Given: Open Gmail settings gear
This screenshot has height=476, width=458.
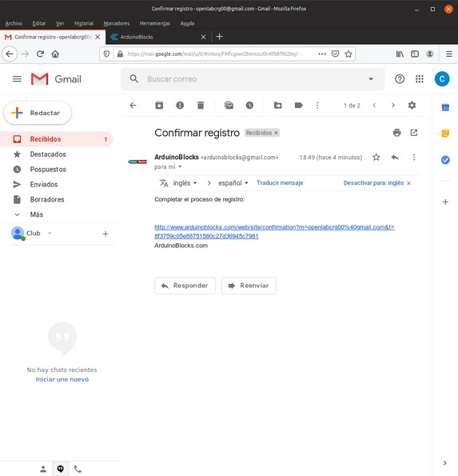Looking at the screenshot, I should (412, 106).
